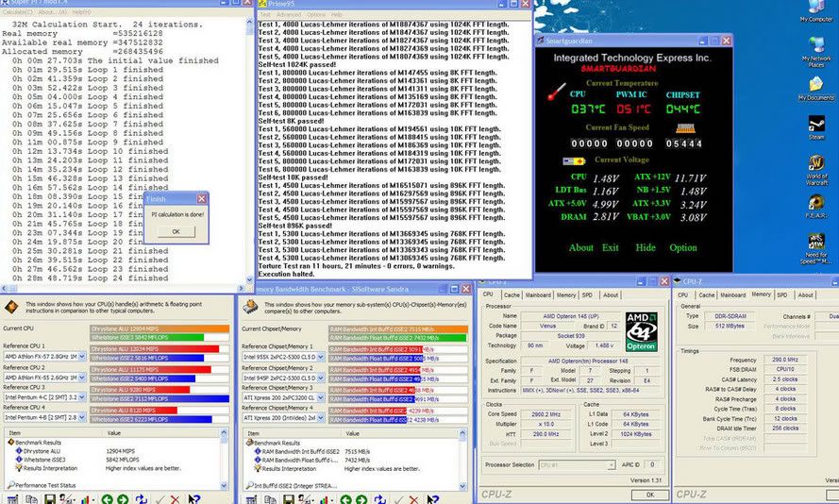This screenshot has width=839, height=504.
Task: Launch Need for Speed desktop icon
Action: pos(816,248)
